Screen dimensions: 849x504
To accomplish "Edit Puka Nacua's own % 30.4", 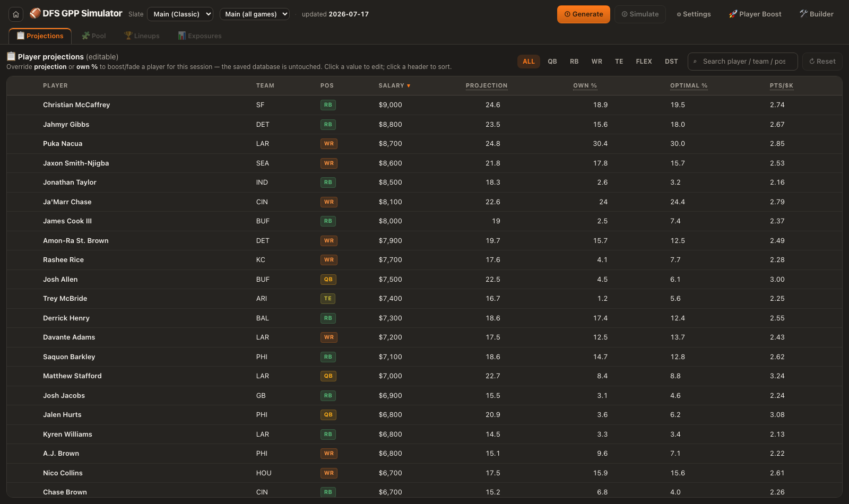I will pyautogui.click(x=600, y=144).
